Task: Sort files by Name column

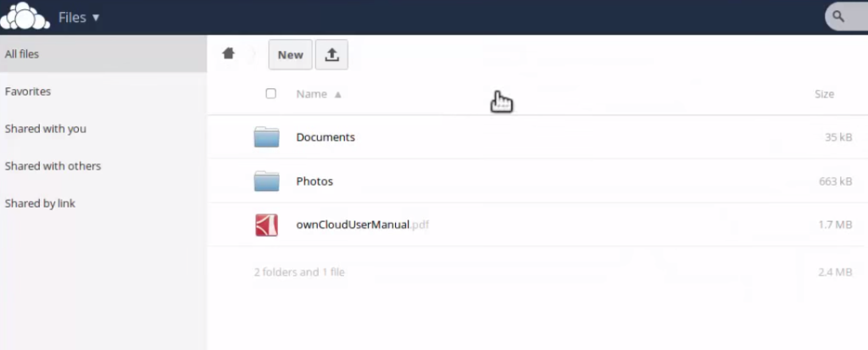Action: click(312, 94)
